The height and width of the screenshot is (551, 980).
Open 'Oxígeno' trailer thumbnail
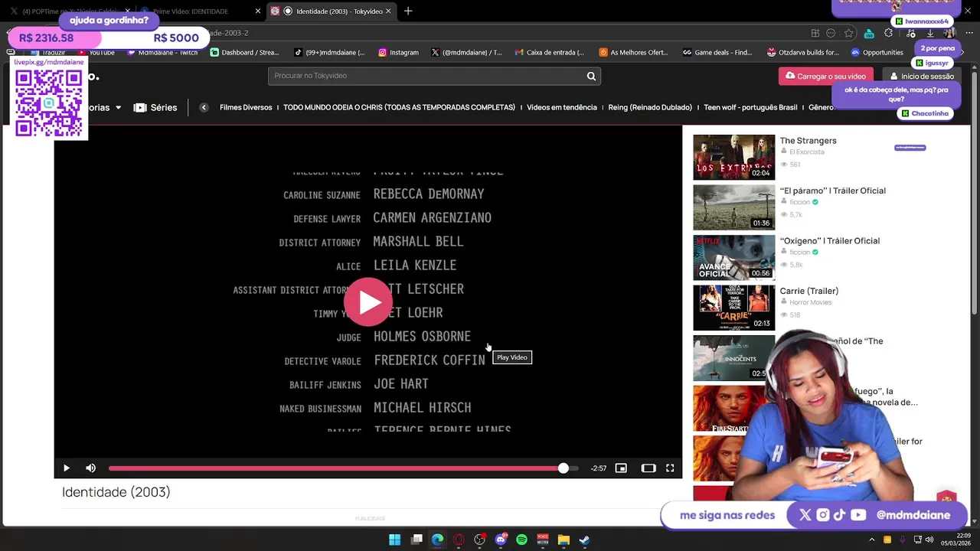733,257
